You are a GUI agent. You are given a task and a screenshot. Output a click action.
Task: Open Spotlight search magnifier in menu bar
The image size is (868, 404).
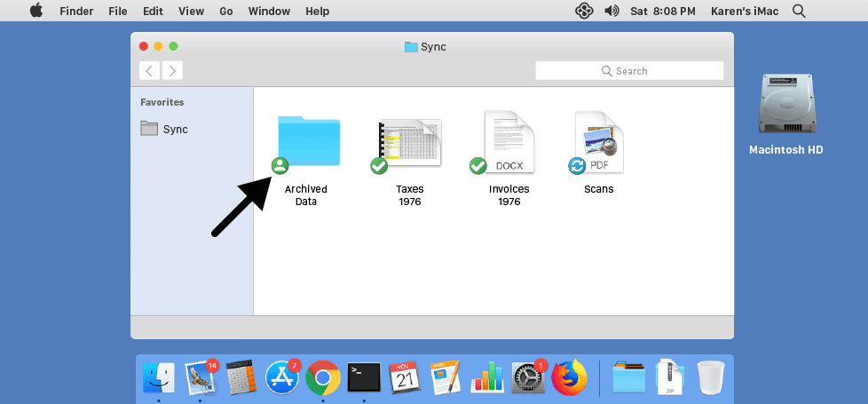pyautogui.click(x=799, y=12)
